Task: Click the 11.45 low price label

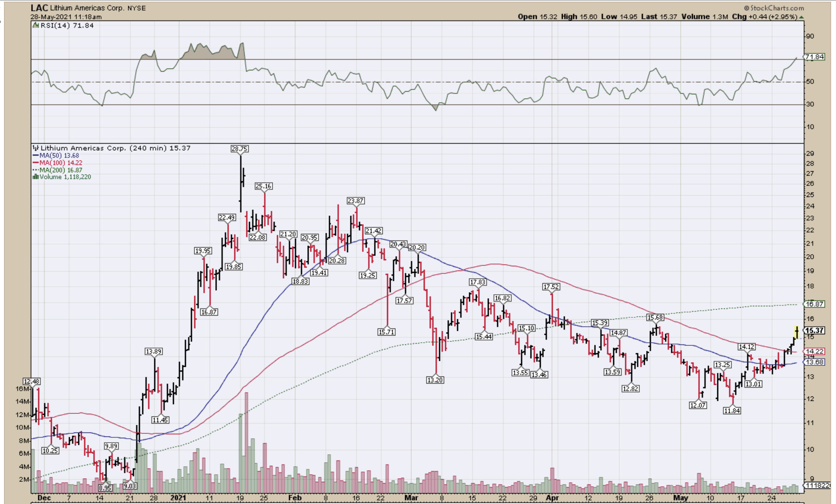Action: tap(160, 420)
